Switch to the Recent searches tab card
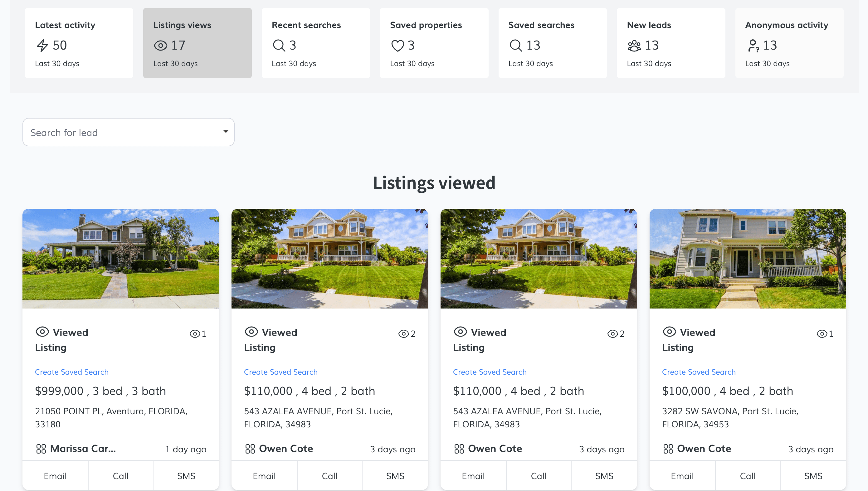The width and height of the screenshot is (868, 491). click(315, 43)
